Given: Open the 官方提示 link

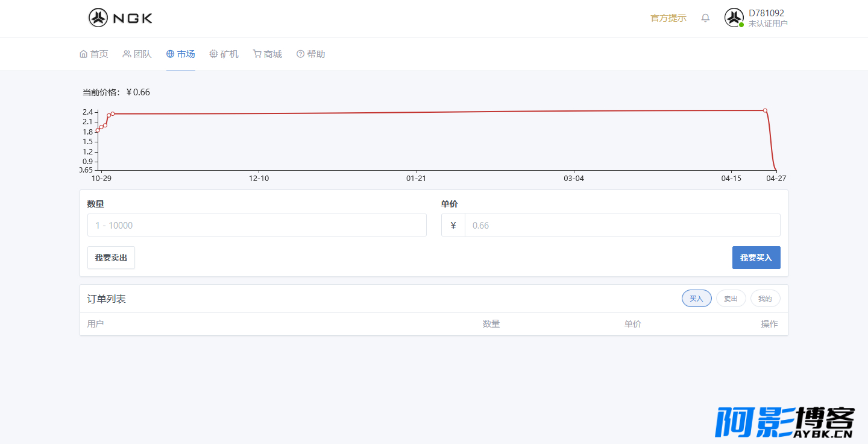Looking at the screenshot, I should (x=668, y=18).
